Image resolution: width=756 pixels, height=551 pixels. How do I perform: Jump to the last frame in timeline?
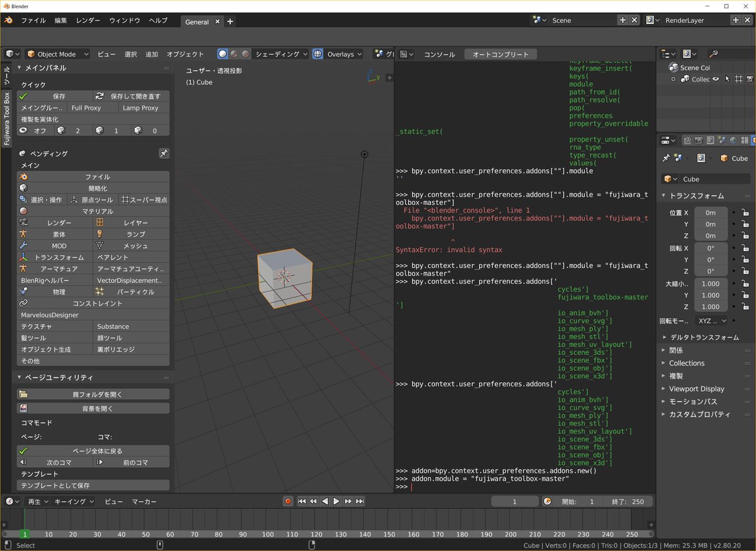tap(360, 501)
